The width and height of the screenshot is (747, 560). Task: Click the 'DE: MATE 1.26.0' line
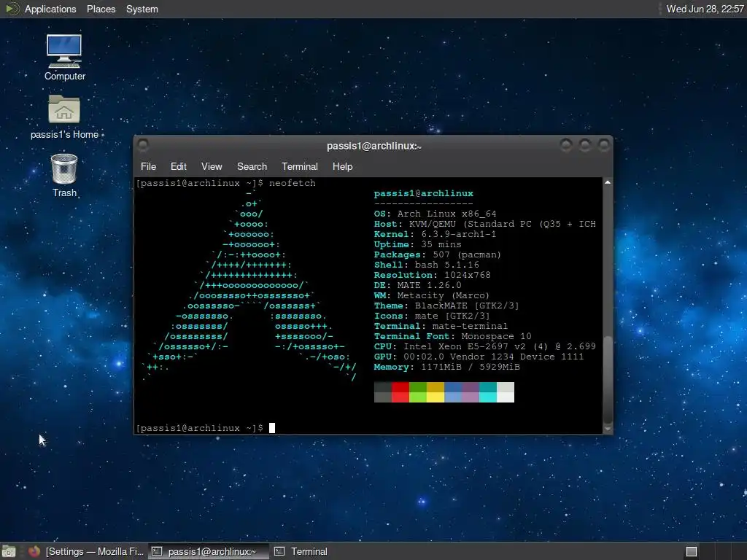pyautogui.click(x=417, y=285)
